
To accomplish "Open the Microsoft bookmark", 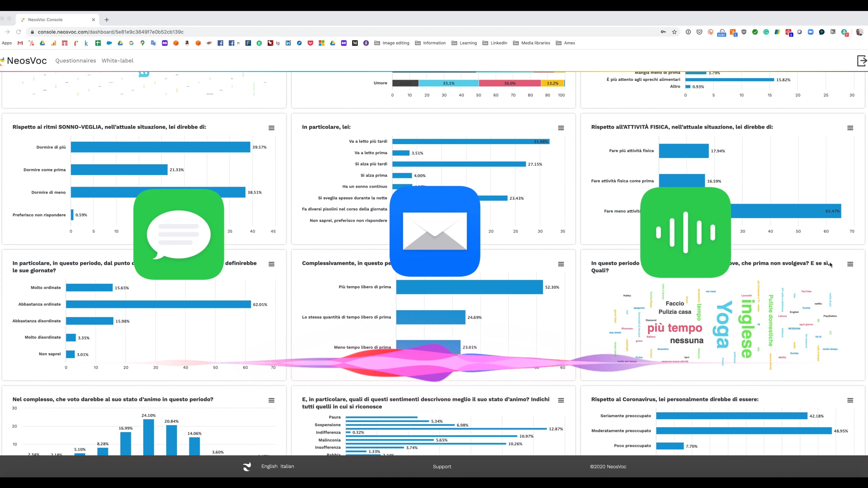I will (322, 43).
